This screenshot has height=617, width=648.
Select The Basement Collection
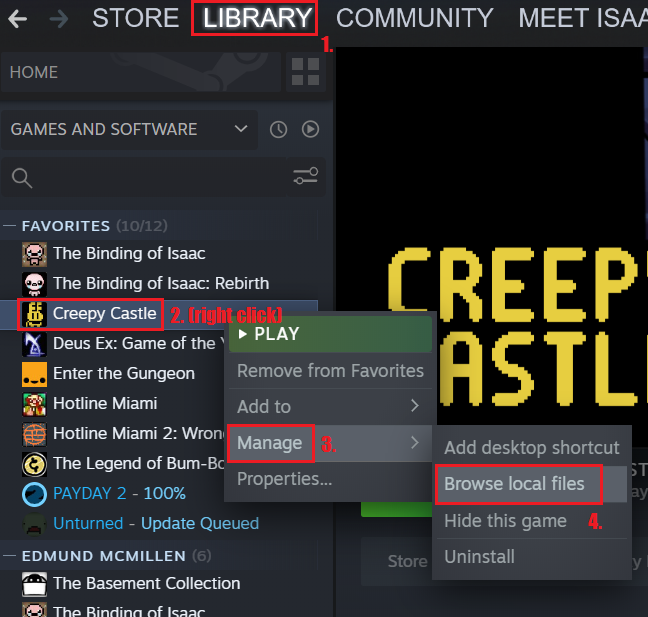click(146, 584)
